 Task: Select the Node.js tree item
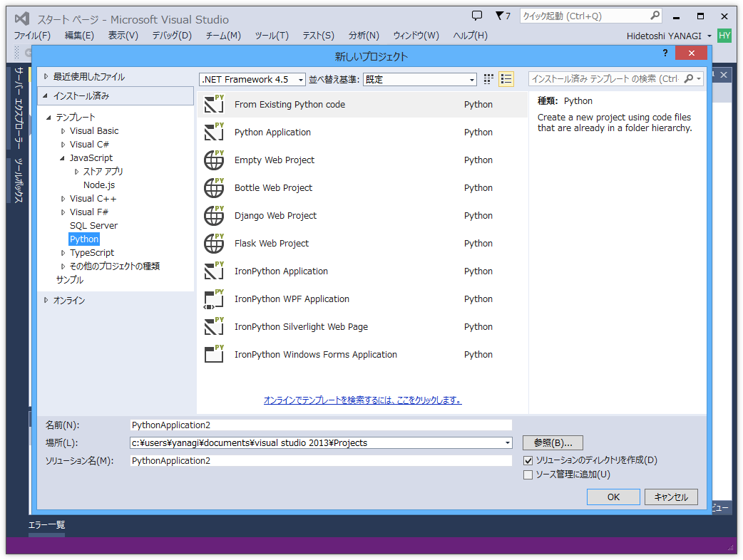(99, 185)
